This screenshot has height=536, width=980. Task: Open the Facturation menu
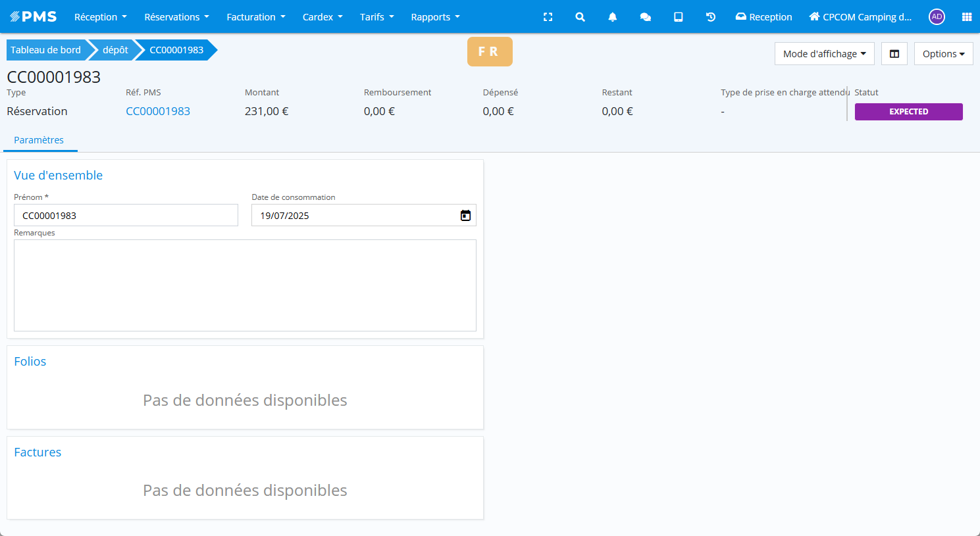255,17
